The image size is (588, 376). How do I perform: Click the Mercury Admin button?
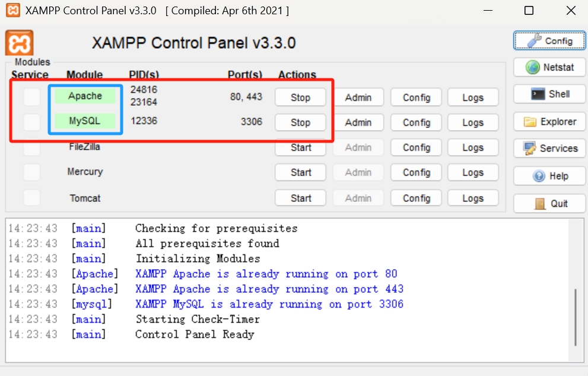358,173
